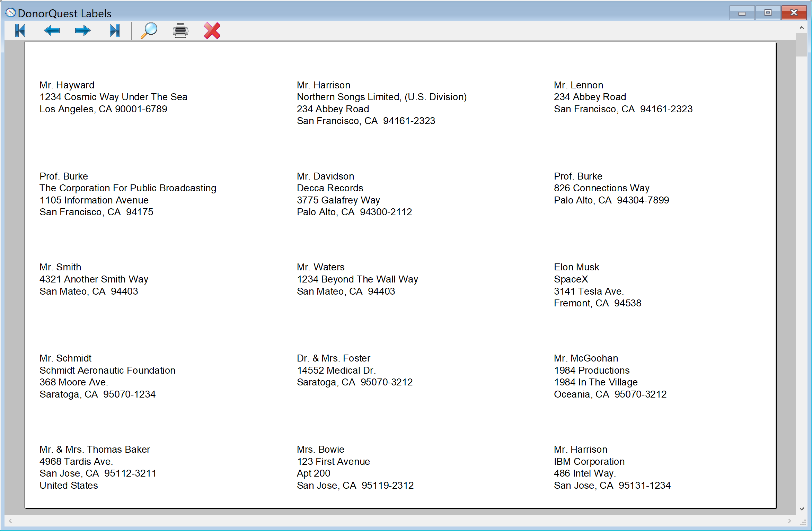Viewport: 812px width, 531px height.
Task: Click the 'Mr. Waters' label name
Action: [320, 267]
